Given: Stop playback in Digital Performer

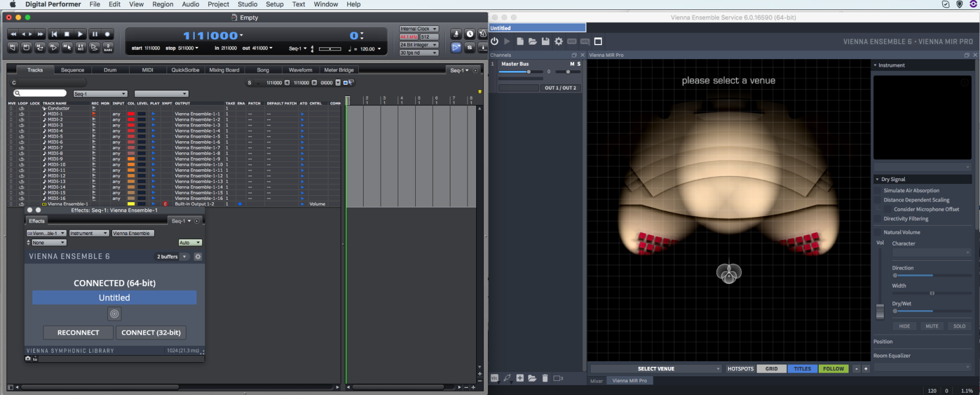Looking at the screenshot, I should pos(67,34).
